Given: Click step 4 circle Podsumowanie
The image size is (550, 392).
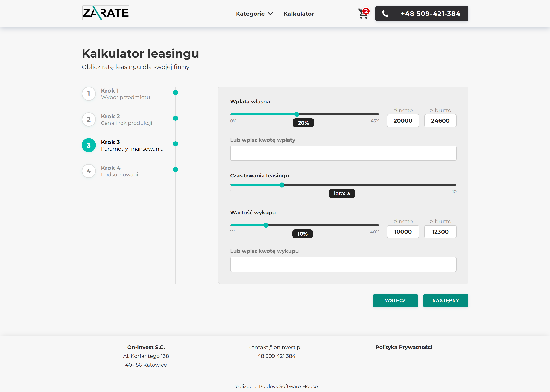Looking at the screenshot, I should [x=89, y=171].
